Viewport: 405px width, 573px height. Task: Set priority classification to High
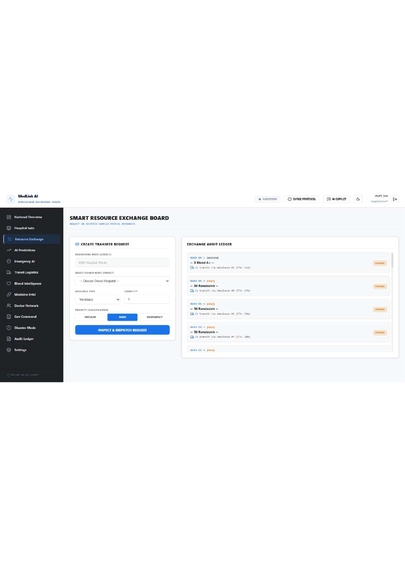(x=122, y=317)
